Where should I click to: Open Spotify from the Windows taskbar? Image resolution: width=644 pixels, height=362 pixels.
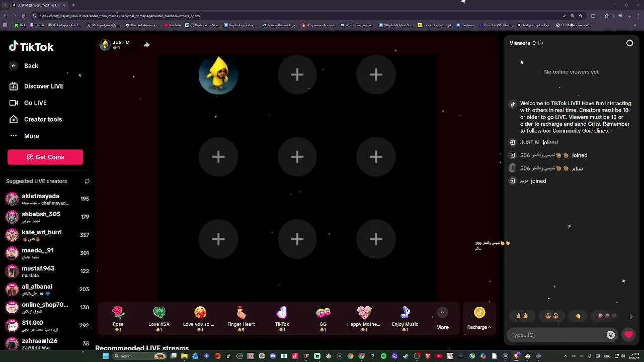(383, 356)
